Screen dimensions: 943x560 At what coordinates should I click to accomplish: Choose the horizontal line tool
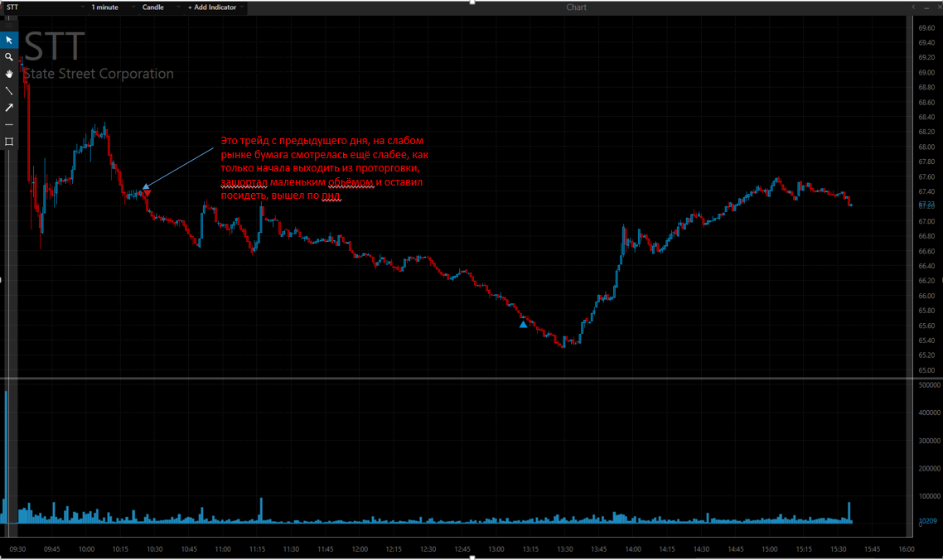point(9,124)
